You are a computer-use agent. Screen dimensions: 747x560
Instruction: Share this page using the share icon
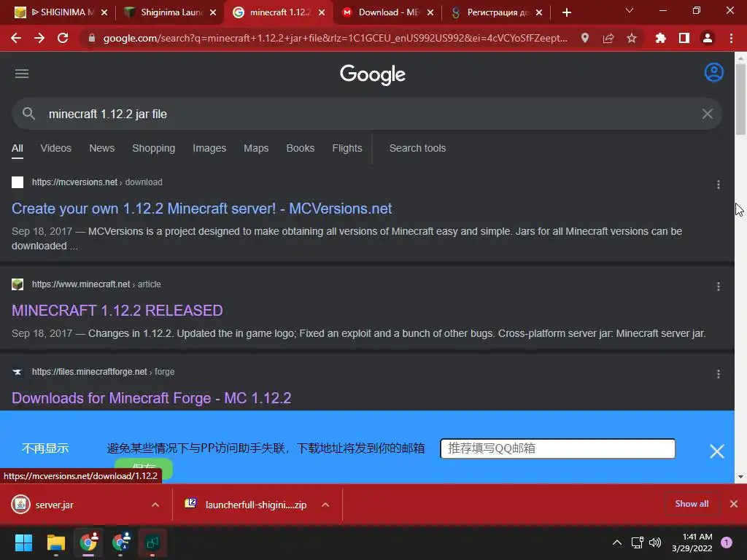pos(608,38)
